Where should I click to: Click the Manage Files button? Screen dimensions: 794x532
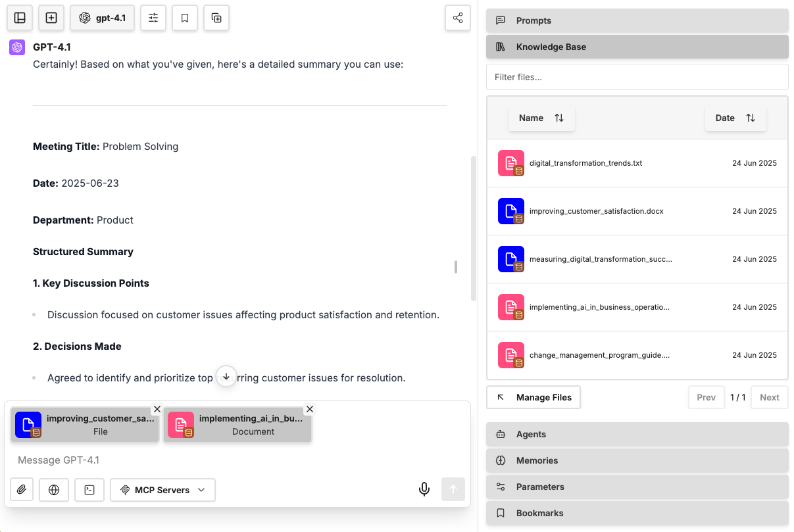(533, 397)
